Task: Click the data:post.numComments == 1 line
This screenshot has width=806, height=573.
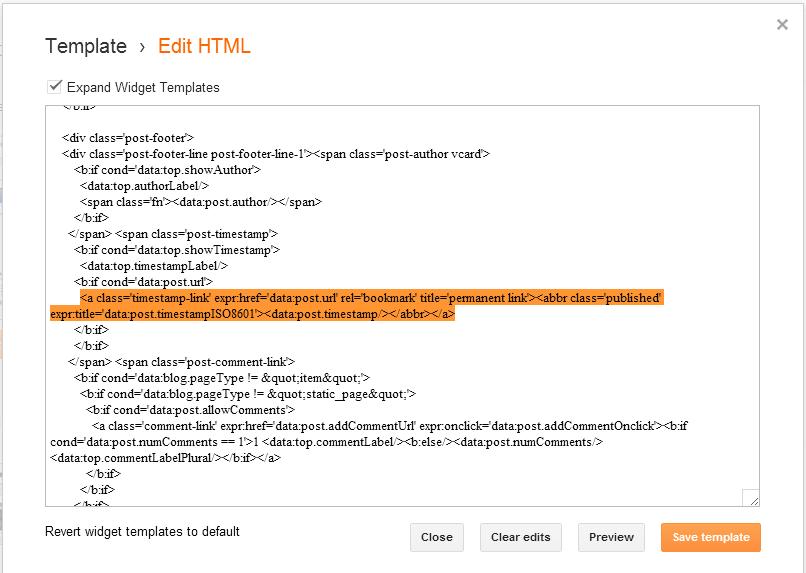Action: [x=326, y=442]
